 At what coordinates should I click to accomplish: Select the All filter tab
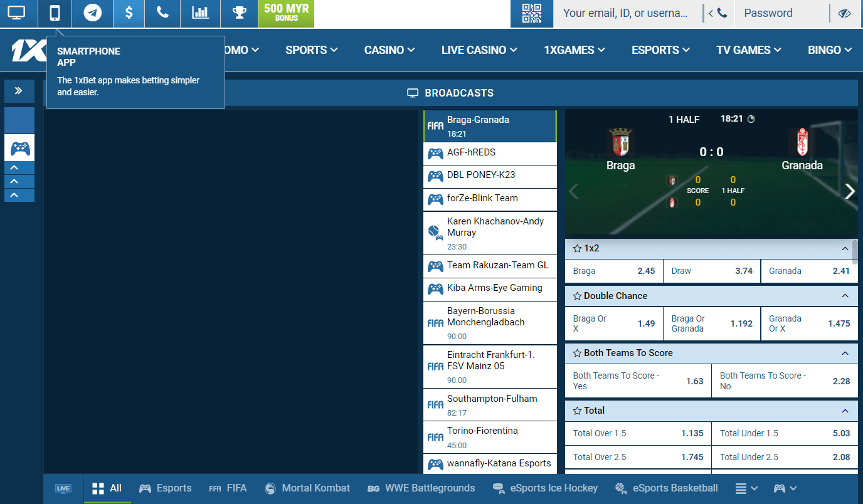tap(107, 488)
